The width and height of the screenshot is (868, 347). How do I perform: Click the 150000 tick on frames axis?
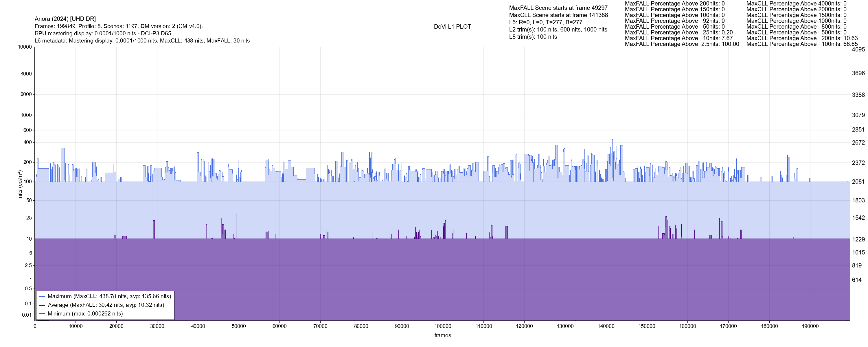[x=647, y=326]
